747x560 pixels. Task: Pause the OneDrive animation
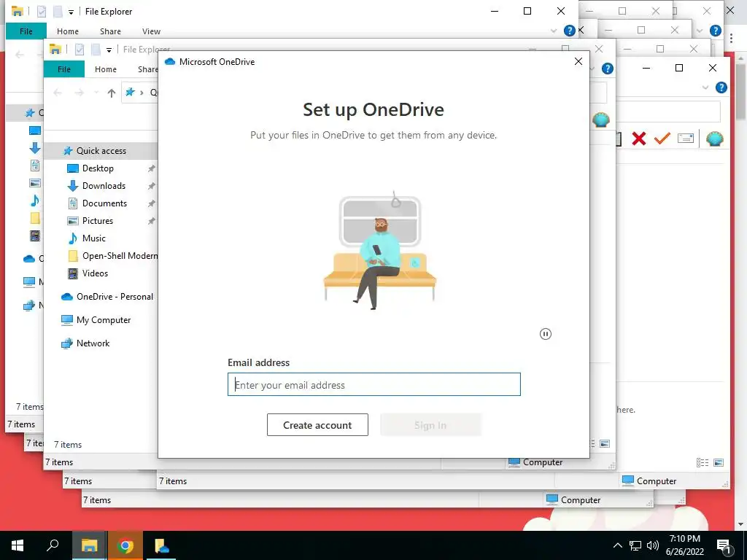pyautogui.click(x=546, y=334)
